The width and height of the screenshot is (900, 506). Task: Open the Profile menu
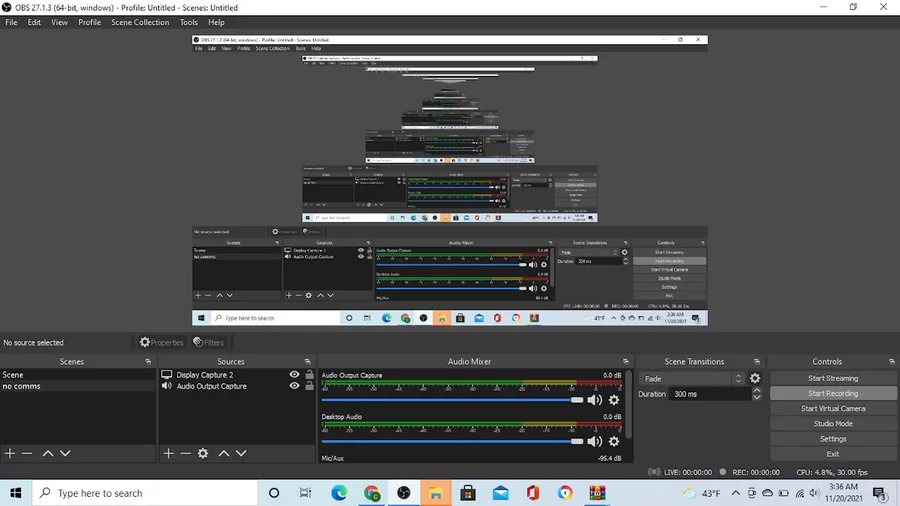click(90, 22)
